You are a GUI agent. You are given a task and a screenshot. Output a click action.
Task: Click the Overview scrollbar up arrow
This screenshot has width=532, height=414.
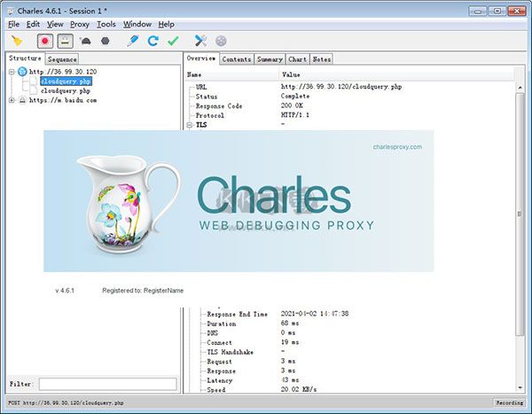click(520, 88)
